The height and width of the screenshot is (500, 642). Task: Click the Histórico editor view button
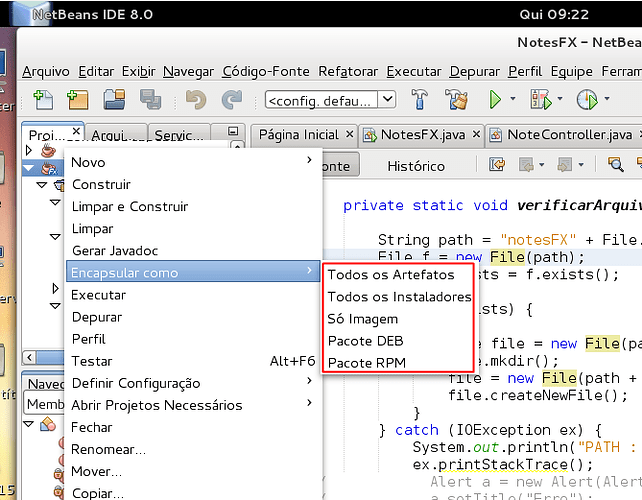416,166
